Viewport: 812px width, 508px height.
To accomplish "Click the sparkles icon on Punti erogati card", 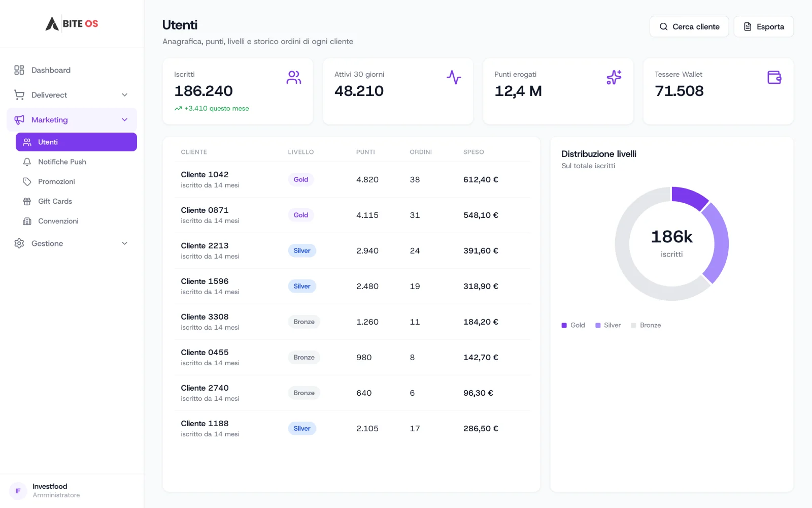I will pyautogui.click(x=614, y=77).
